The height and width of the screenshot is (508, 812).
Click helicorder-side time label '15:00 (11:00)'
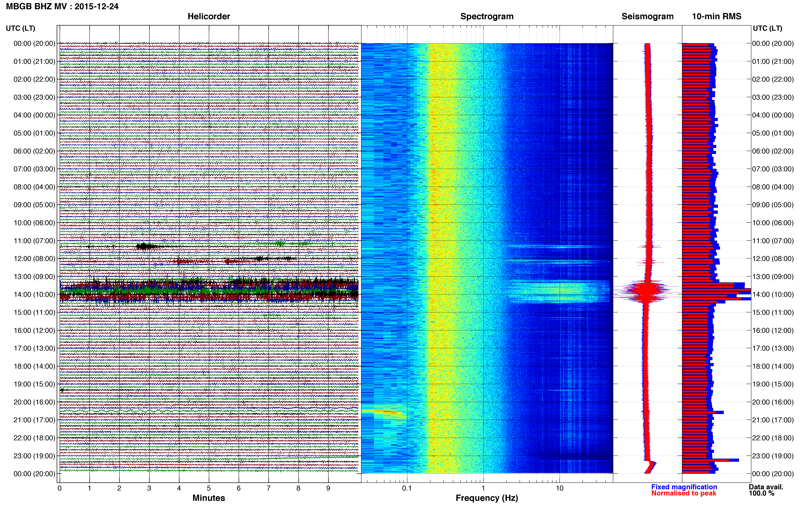(x=34, y=312)
